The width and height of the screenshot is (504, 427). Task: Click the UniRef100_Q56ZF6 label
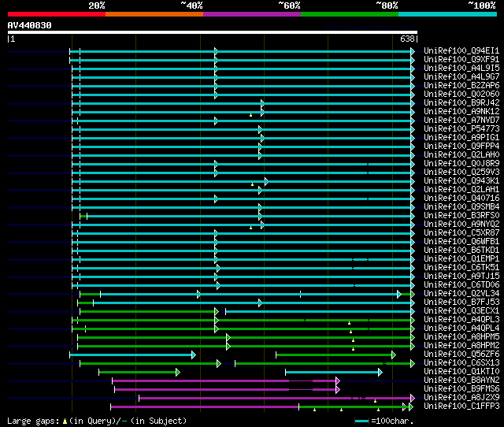pyautogui.click(x=461, y=355)
